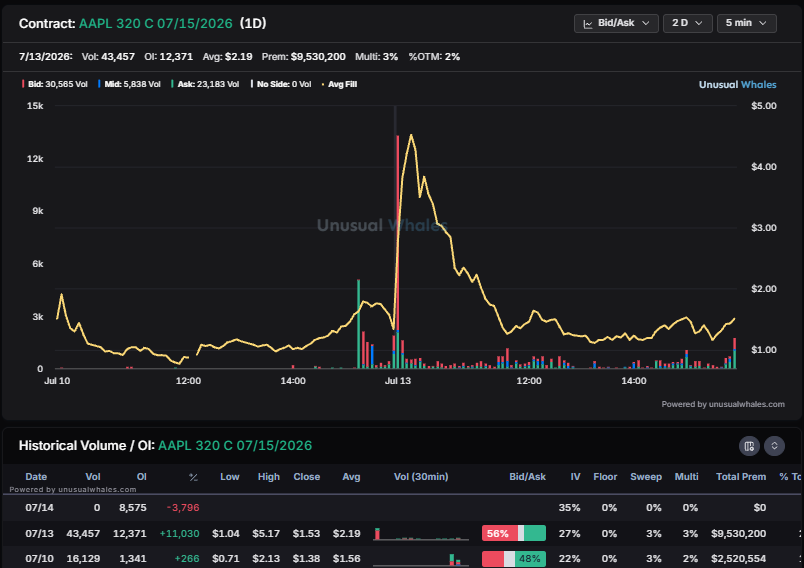This screenshot has height=568, width=804.
Task: Sort table by Vol column header
Action: point(93,477)
